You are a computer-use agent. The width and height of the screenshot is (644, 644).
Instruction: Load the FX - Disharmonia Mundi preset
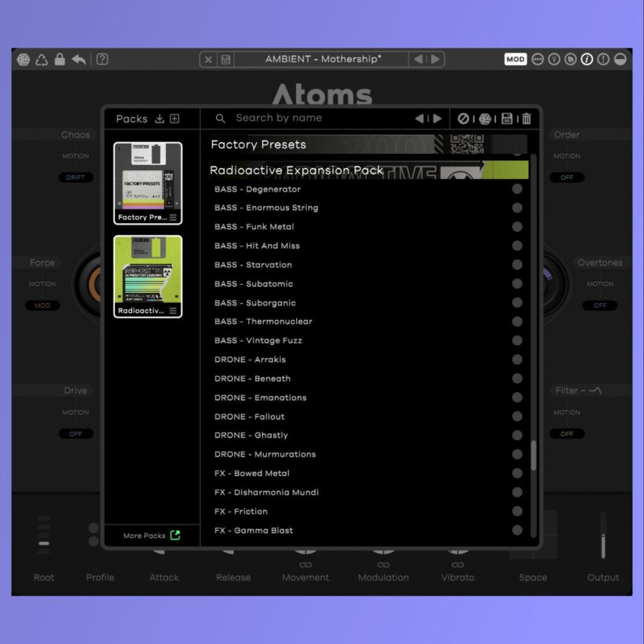coord(267,492)
